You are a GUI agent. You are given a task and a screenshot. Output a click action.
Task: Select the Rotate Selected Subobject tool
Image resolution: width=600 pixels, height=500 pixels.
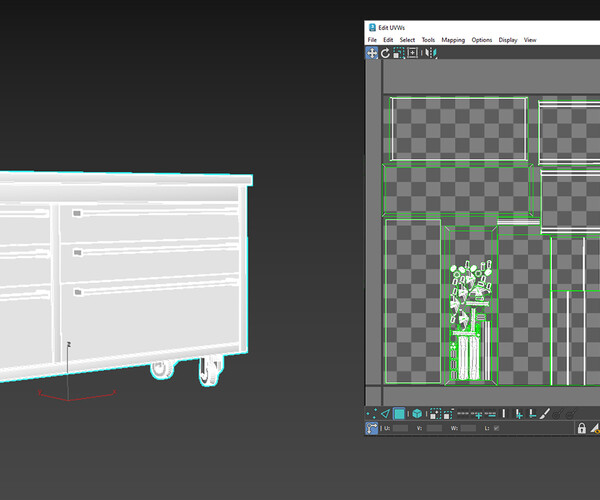tap(385, 53)
